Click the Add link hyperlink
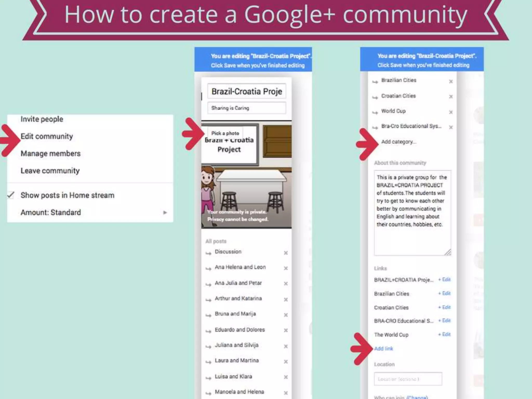 pyautogui.click(x=383, y=349)
